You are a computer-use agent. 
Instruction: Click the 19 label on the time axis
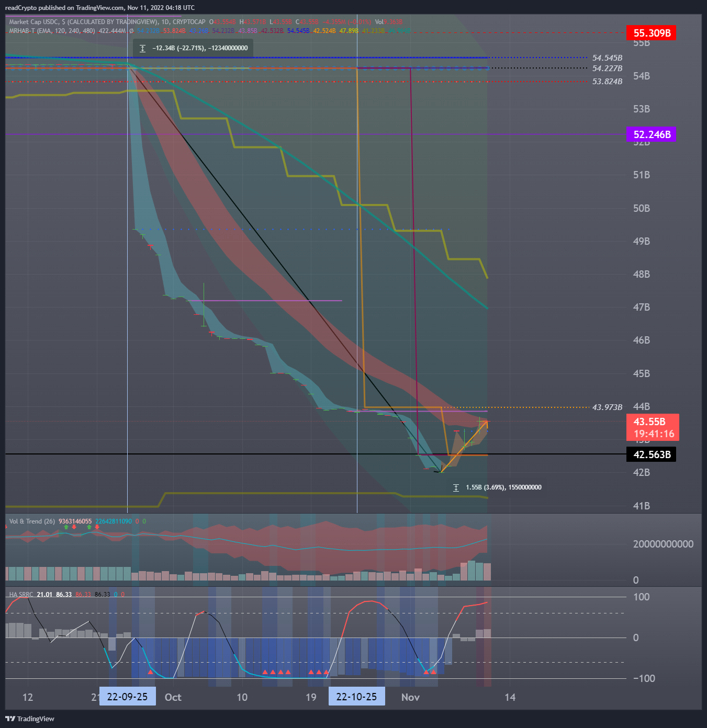(311, 697)
